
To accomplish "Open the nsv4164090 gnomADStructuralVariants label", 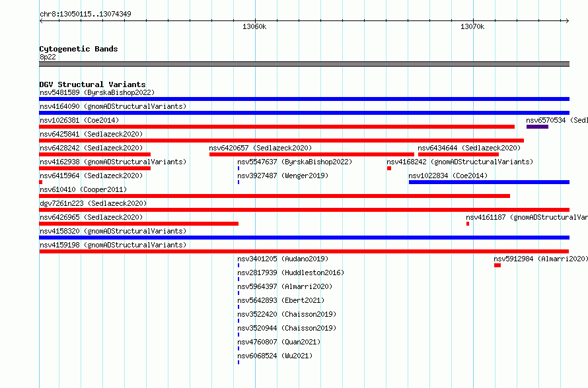I will click(x=113, y=106).
